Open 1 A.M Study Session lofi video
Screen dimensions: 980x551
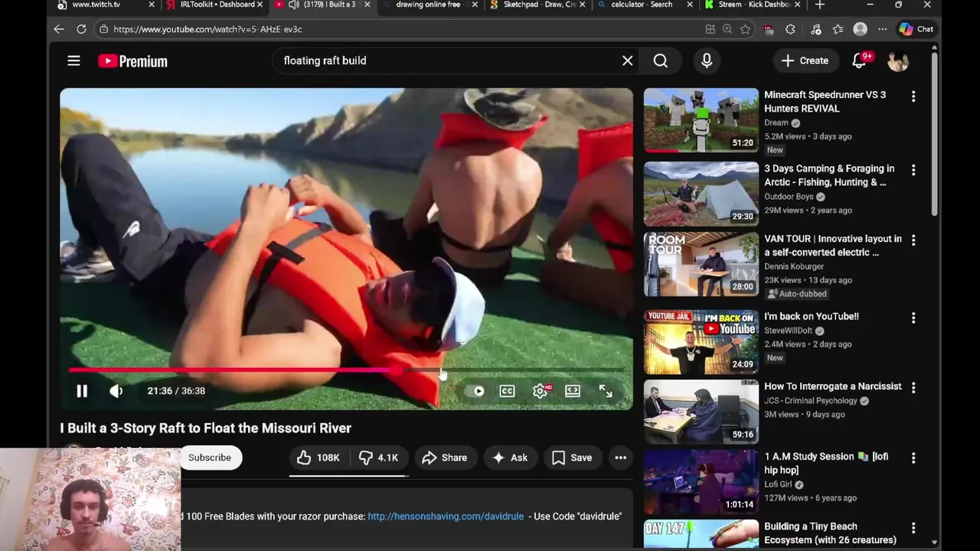[701, 481]
